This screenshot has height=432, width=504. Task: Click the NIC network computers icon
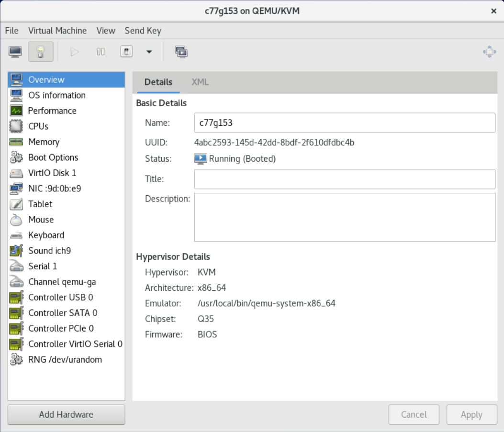point(16,188)
